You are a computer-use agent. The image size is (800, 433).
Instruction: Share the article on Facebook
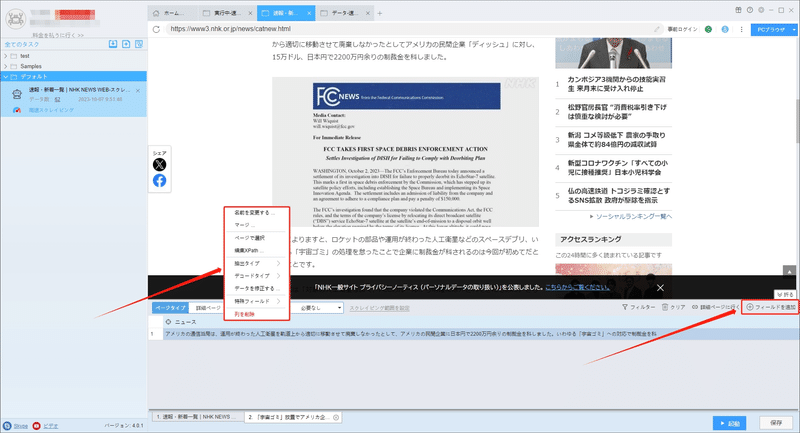tap(159, 181)
